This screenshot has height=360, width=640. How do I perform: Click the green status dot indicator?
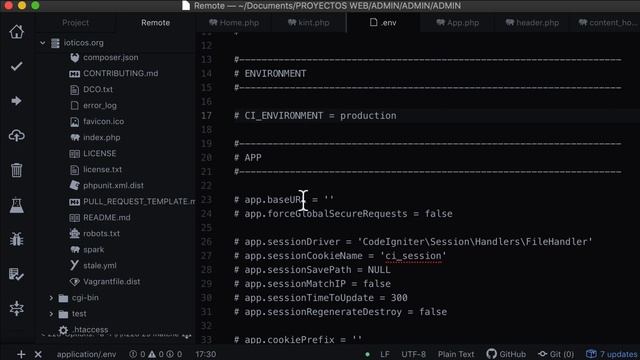(367, 354)
